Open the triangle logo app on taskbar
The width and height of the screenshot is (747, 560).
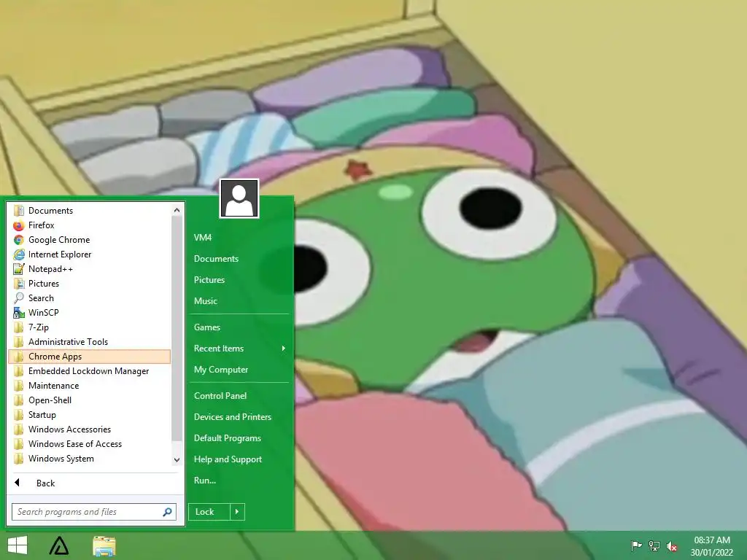(x=59, y=545)
